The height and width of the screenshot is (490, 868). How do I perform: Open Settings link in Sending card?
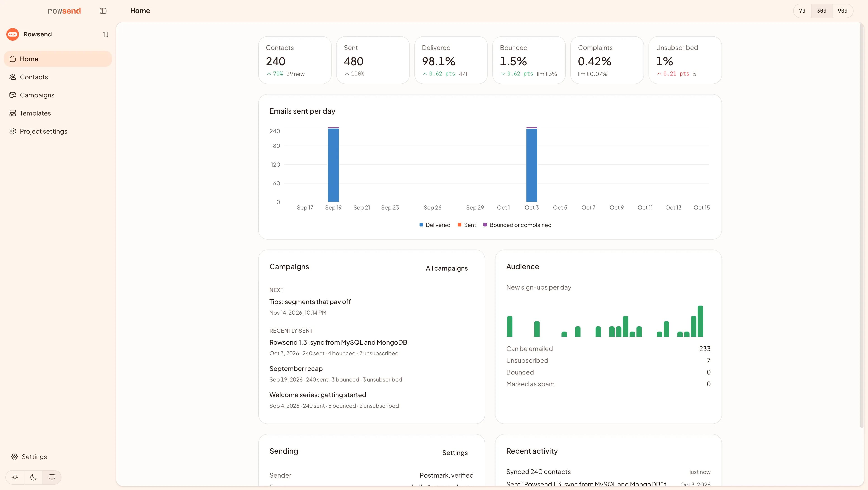pos(455,452)
